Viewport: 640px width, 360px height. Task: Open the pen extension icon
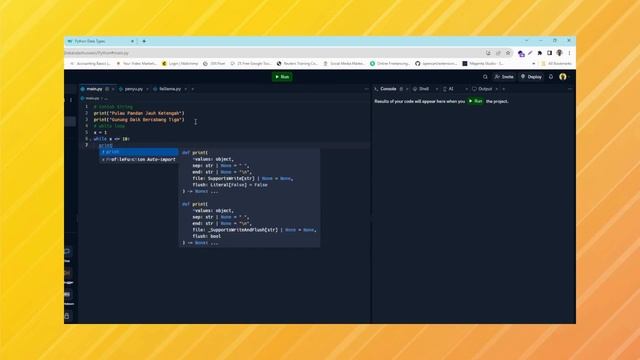(530, 53)
